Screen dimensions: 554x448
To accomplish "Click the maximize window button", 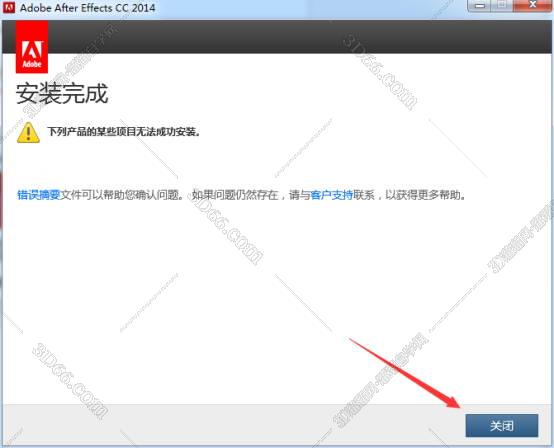I will click(x=502, y=5).
